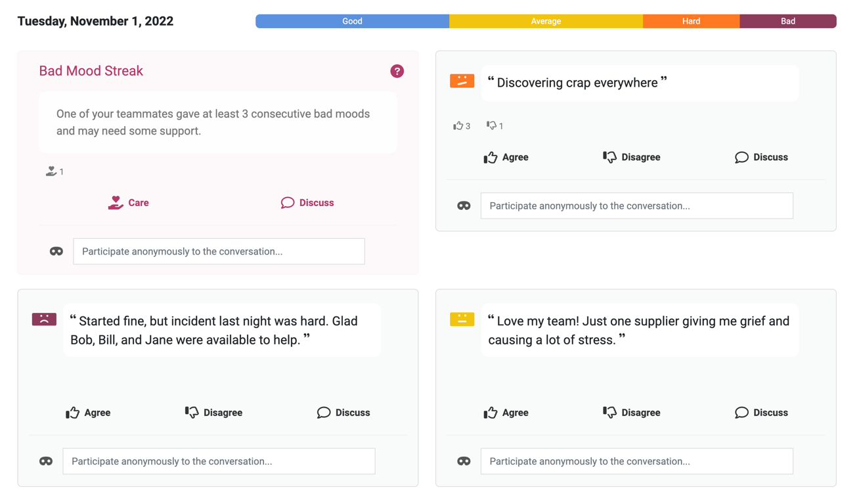Screen dimensions: 861x504
Task: Click the yellow average mood face icon
Action: pos(462,320)
